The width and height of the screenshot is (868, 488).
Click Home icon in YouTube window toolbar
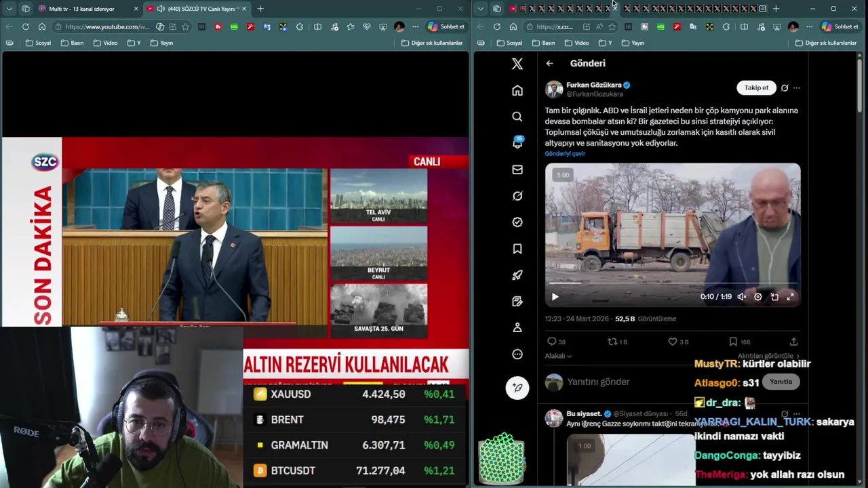coord(42,26)
